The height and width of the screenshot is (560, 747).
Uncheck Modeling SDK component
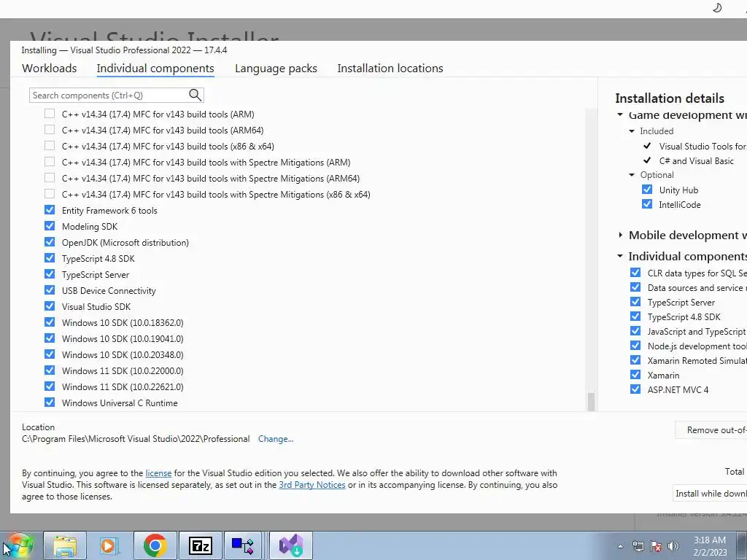(x=50, y=226)
